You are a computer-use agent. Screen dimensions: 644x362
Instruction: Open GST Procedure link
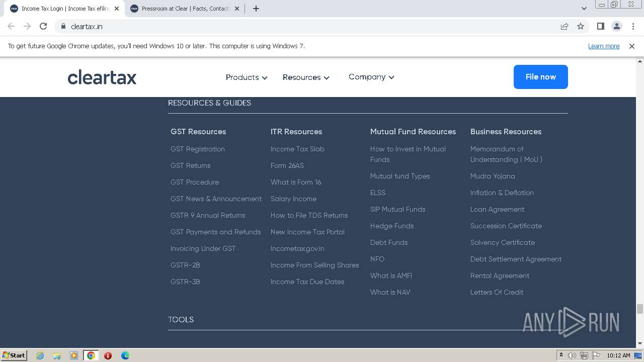click(195, 182)
